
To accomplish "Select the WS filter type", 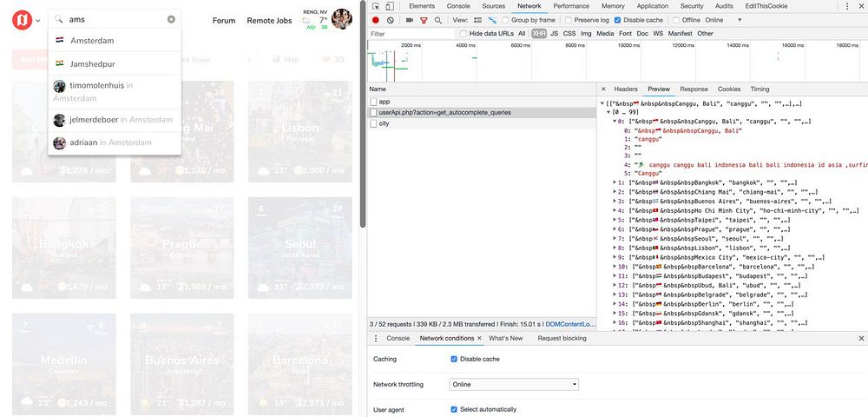I will click(x=658, y=33).
